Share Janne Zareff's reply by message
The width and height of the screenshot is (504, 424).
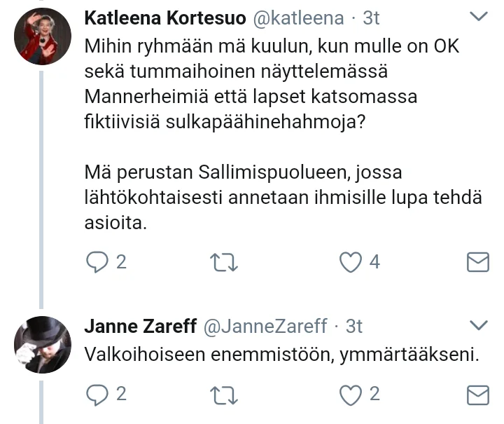tap(477, 395)
